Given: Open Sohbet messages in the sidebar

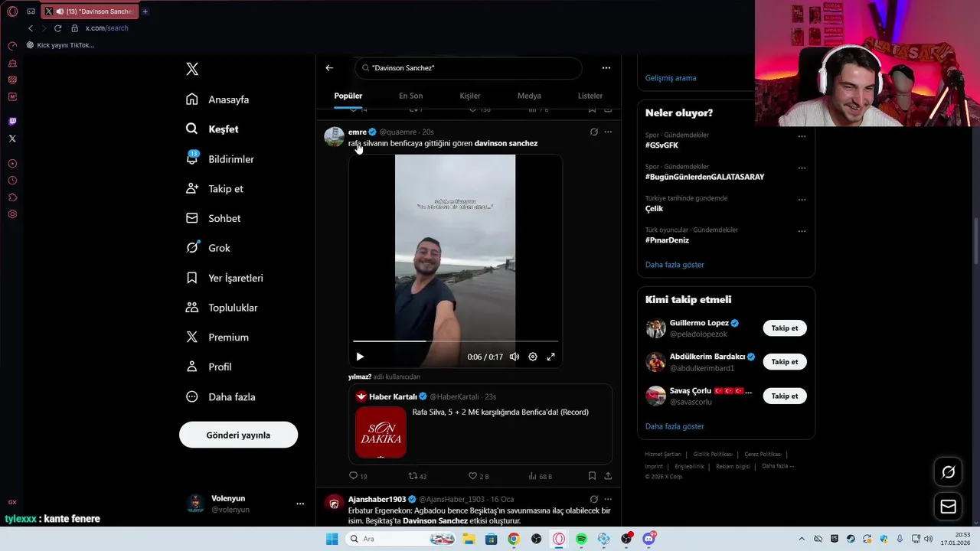Looking at the screenshot, I should tap(213, 218).
